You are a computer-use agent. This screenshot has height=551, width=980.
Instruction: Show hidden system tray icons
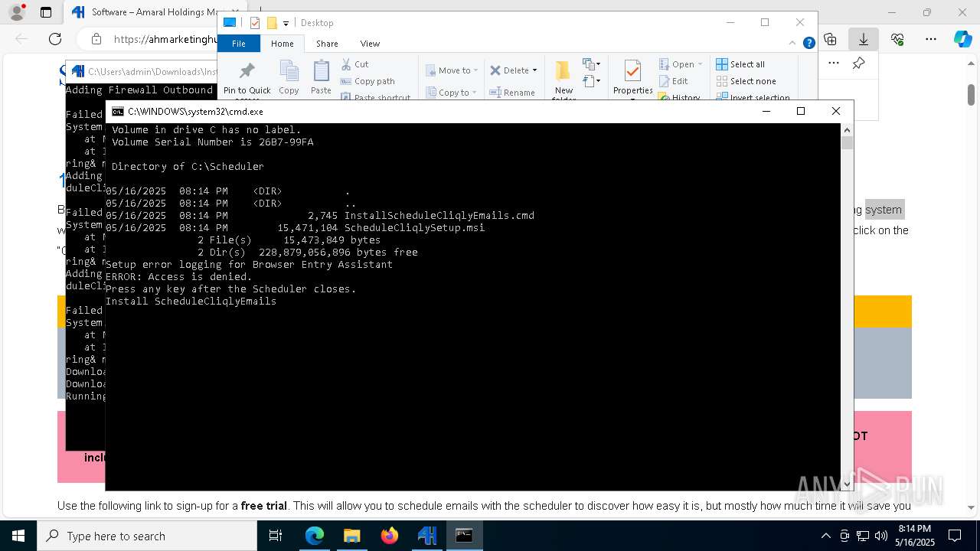[x=825, y=536]
